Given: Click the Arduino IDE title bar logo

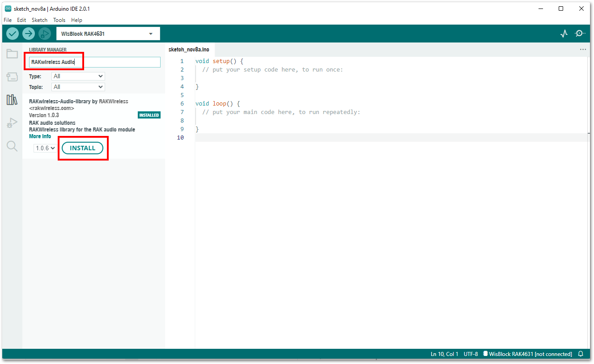Looking at the screenshot, I should 8,8.
